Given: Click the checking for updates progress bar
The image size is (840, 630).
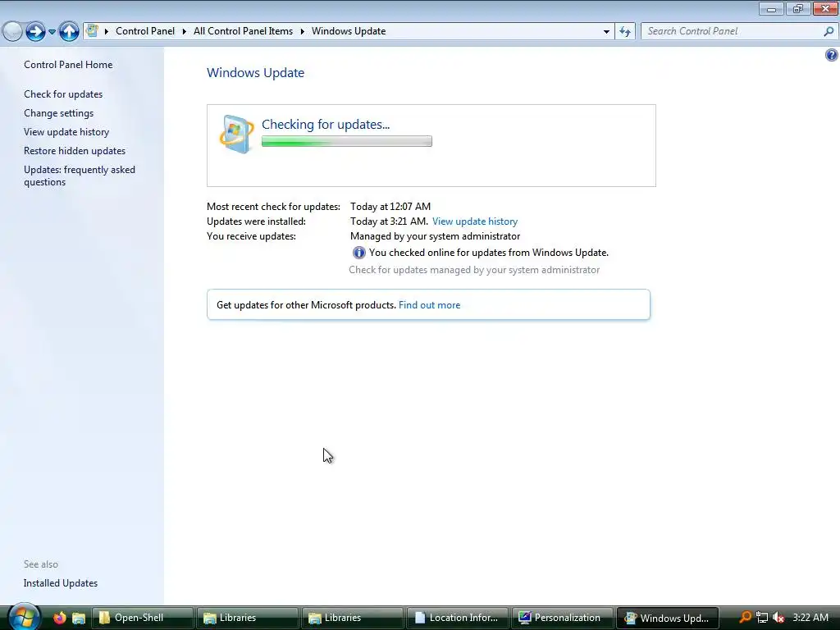Looking at the screenshot, I should [x=347, y=141].
